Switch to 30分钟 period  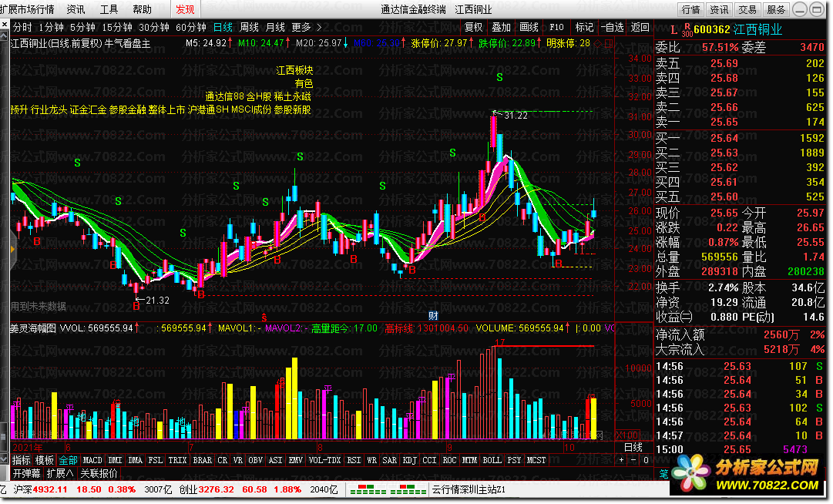click(x=154, y=27)
